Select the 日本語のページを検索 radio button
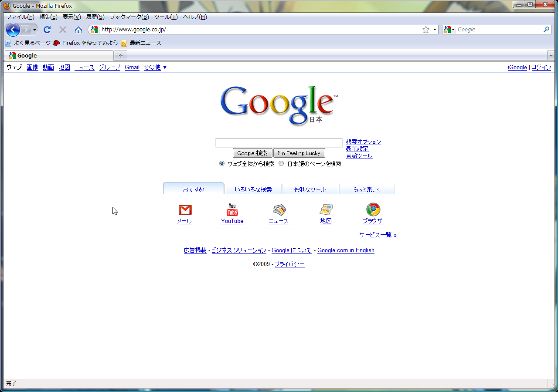This screenshot has width=558, height=392. [x=281, y=163]
